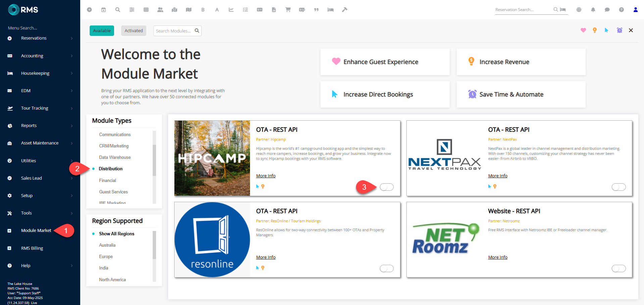Enable the Netroomz Website module toggle
The image size is (644, 305).
[618, 268]
